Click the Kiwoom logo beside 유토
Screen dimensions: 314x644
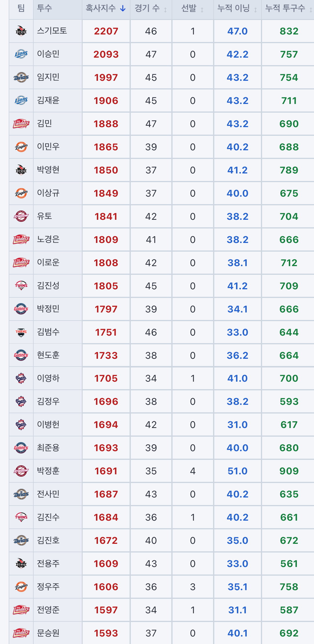21,216
